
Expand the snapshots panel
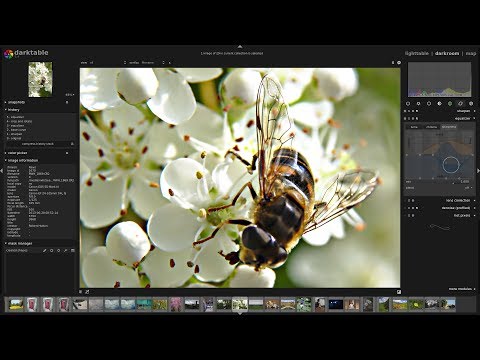[x=6, y=102]
